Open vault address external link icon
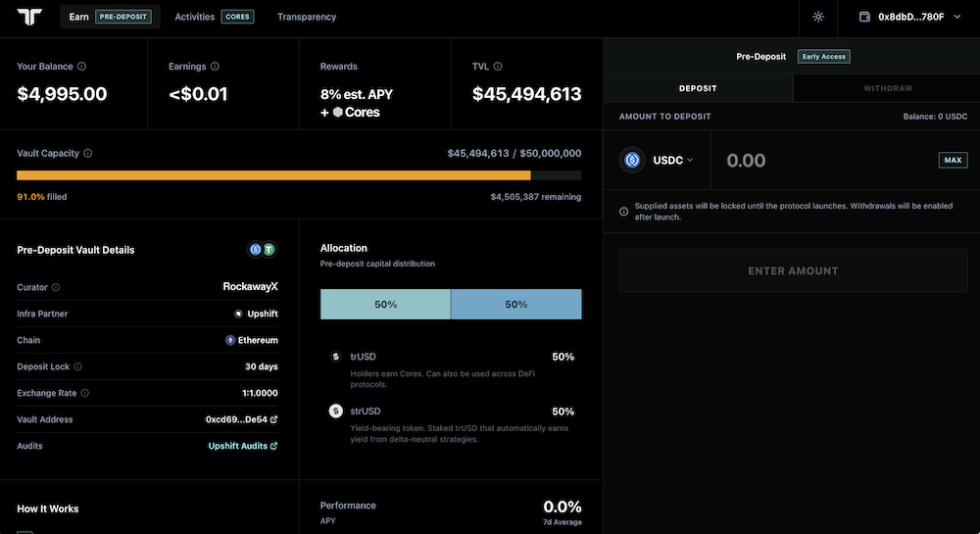The height and width of the screenshot is (534, 980). click(273, 419)
